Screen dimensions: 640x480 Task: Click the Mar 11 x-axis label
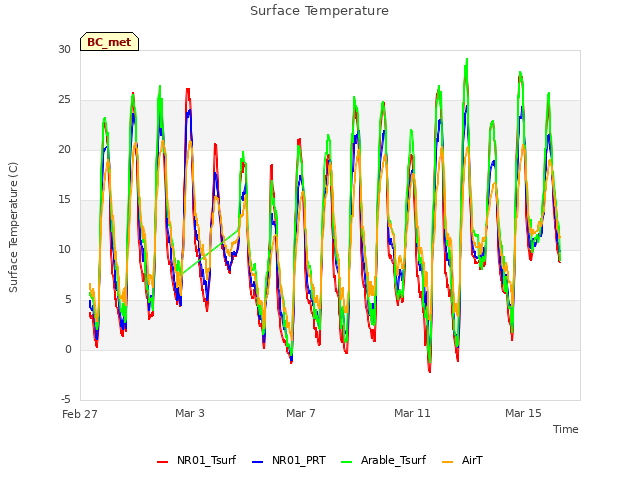[x=412, y=413]
